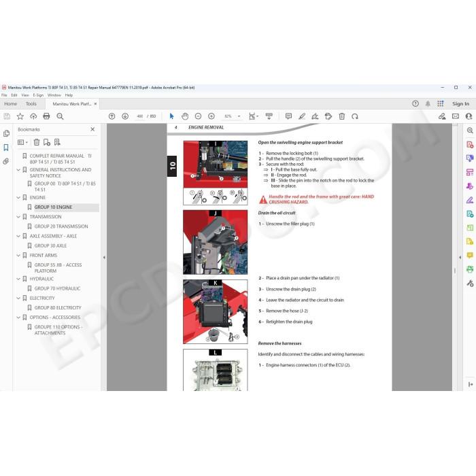Rotate the page view icon
The image size is (476, 476).
(x=355, y=116)
